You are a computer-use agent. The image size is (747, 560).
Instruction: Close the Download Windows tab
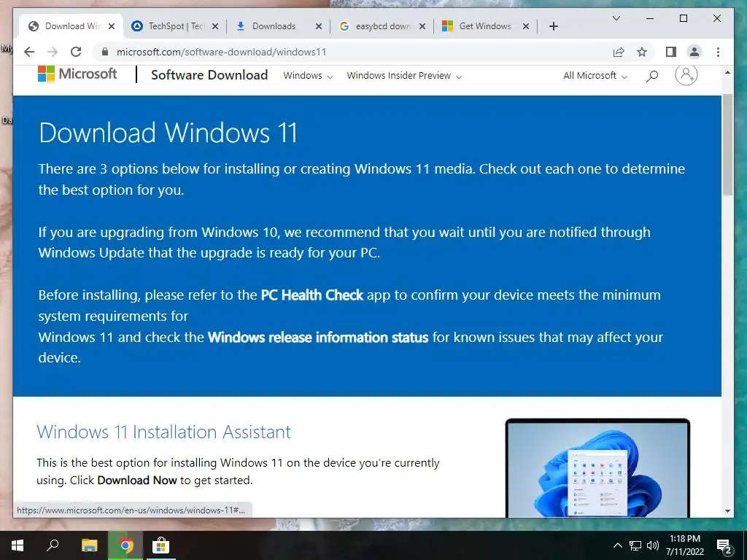coord(112,26)
